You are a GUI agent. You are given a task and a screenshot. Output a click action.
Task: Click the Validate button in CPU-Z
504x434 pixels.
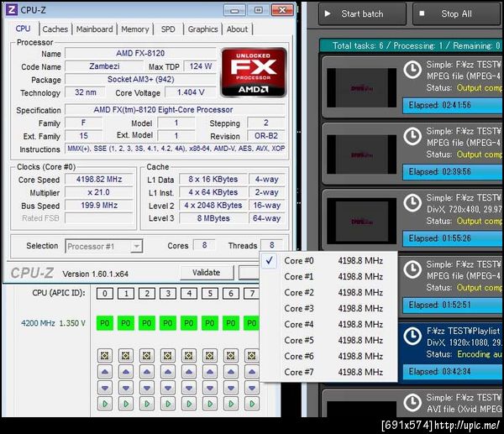(x=207, y=273)
